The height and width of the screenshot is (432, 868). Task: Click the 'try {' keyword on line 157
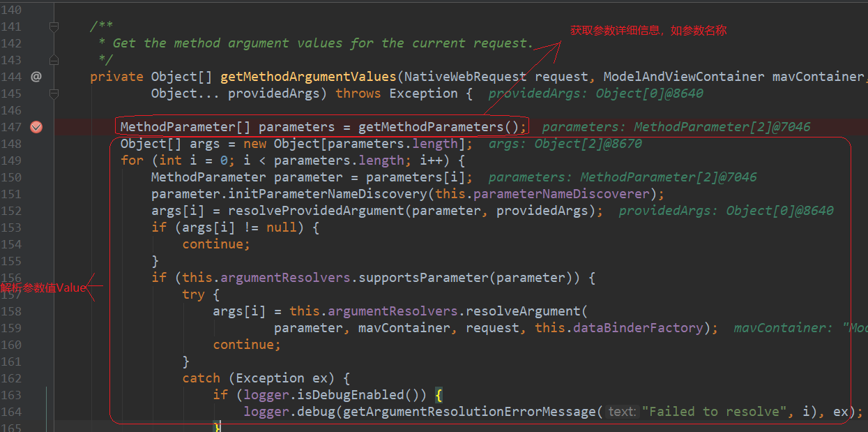tap(201, 295)
